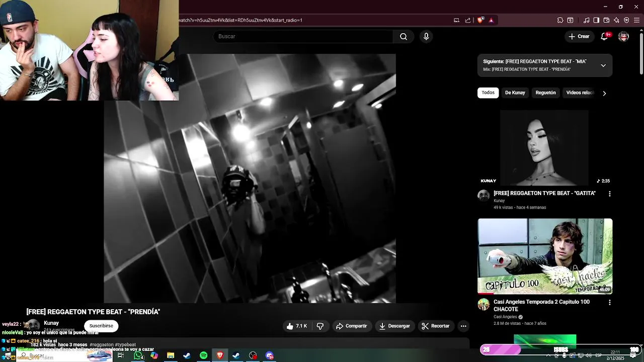Open Microsoft Copilot from the taskbar

point(154,355)
